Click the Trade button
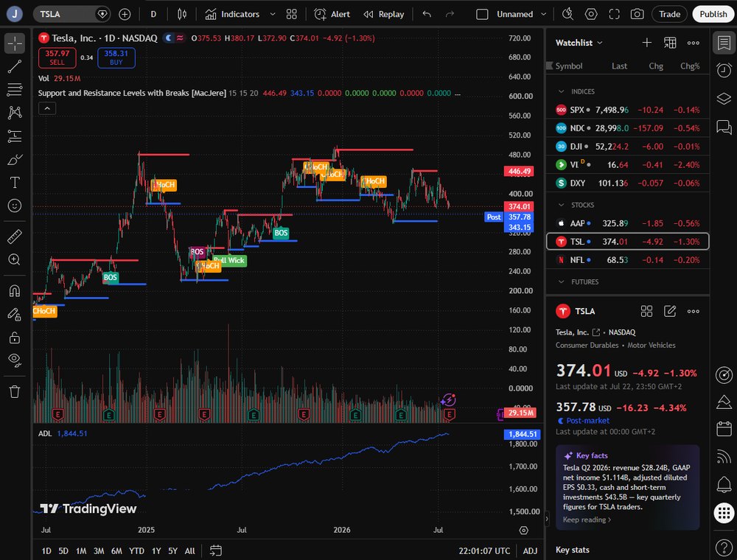 (x=670, y=14)
